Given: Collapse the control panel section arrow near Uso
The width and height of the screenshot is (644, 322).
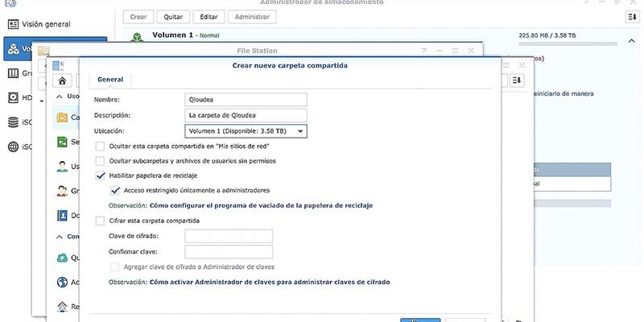Looking at the screenshot, I should [x=60, y=96].
